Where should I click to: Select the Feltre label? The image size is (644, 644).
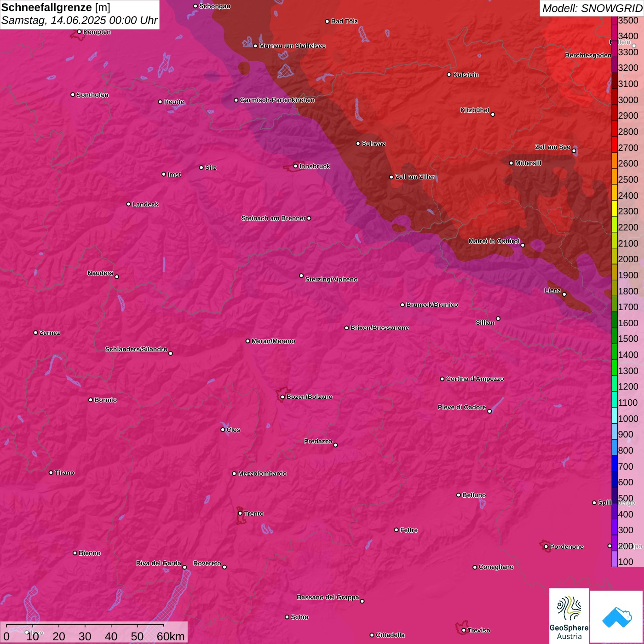409,530
